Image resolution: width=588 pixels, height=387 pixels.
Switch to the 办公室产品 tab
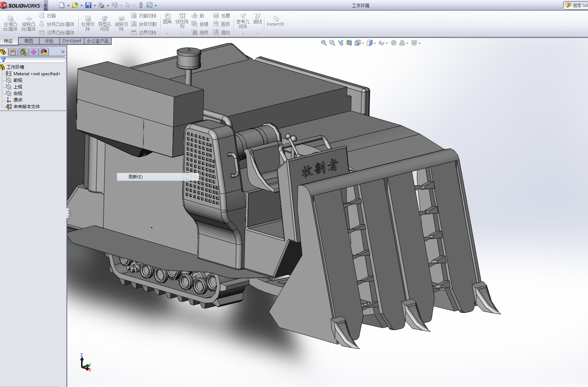[x=98, y=41]
